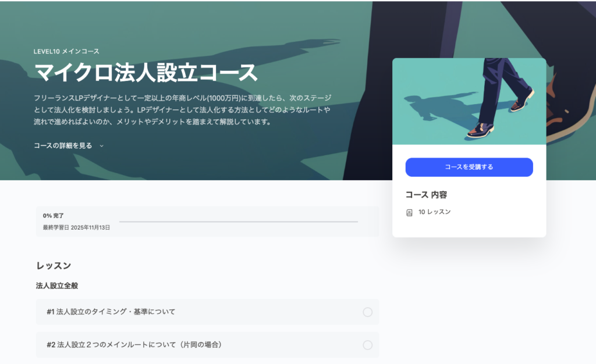Open the コースの詳細を見る link text

click(63, 145)
